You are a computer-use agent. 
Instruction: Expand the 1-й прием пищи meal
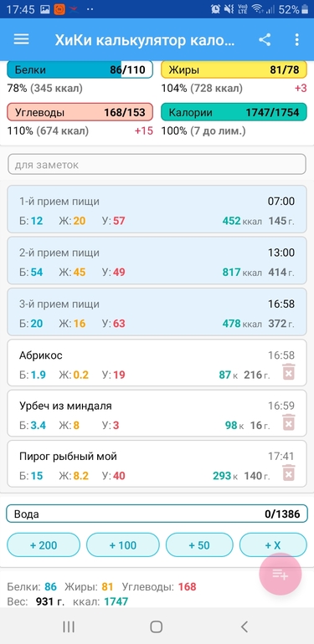[x=157, y=209]
